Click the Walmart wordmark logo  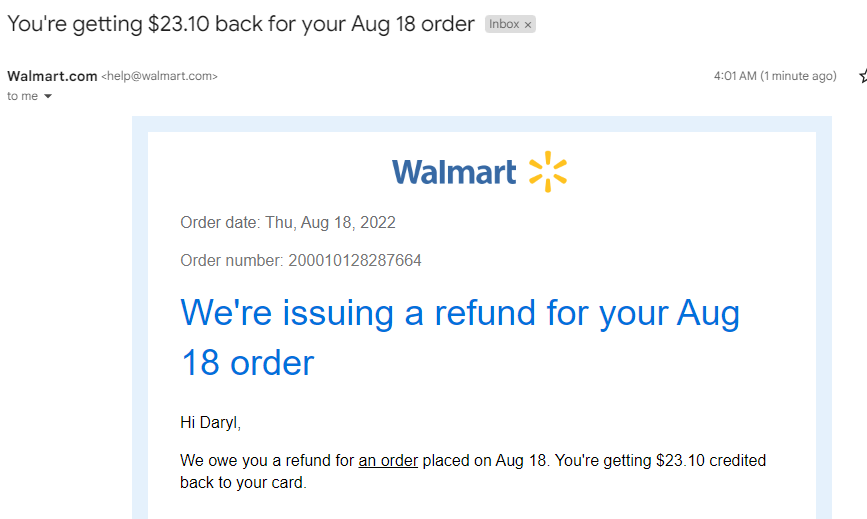point(454,172)
